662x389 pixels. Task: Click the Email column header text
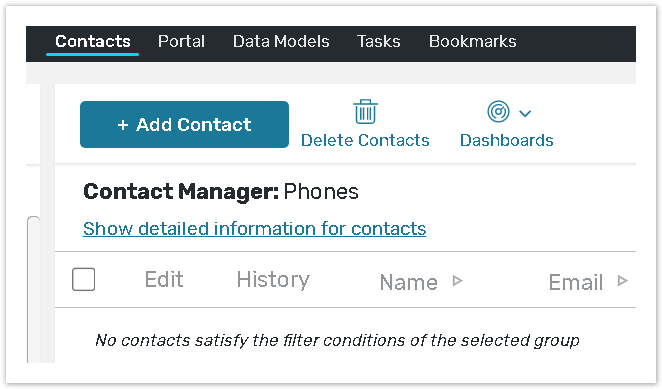click(x=575, y=282)
